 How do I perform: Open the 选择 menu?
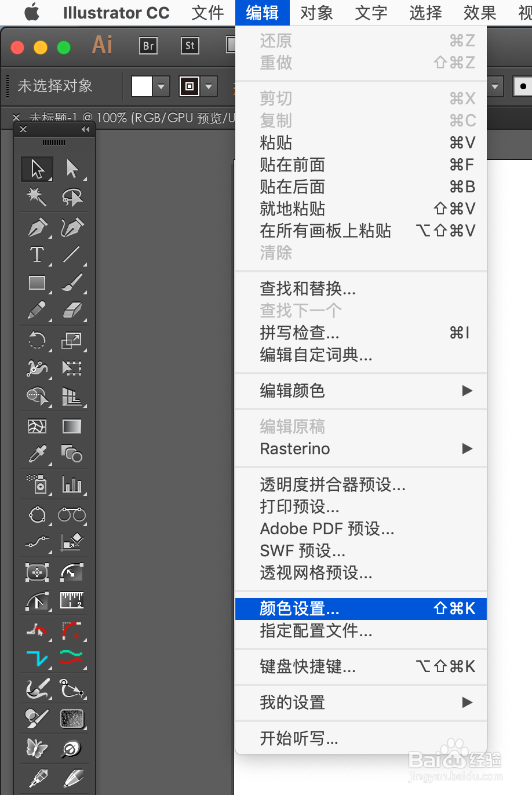pos(426,13)
